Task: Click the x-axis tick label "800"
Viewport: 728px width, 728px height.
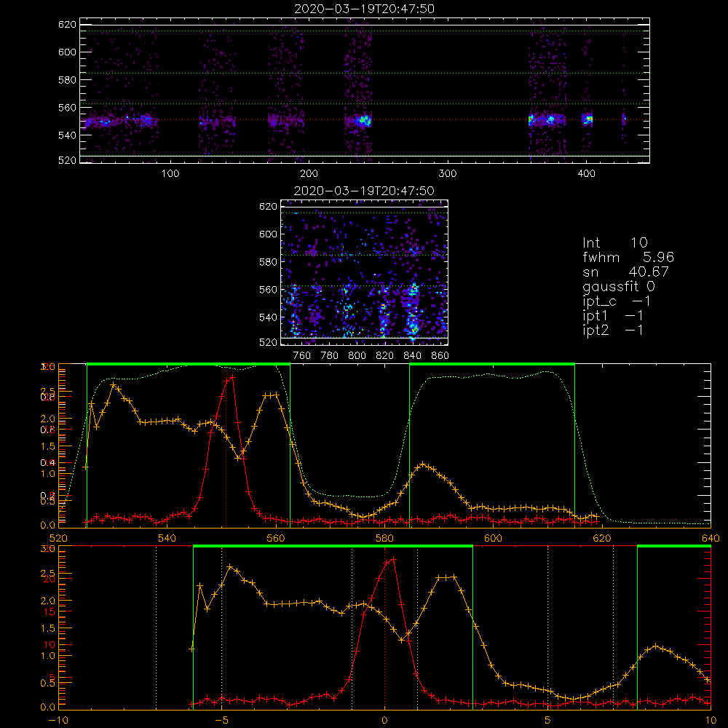Action: 357,356
